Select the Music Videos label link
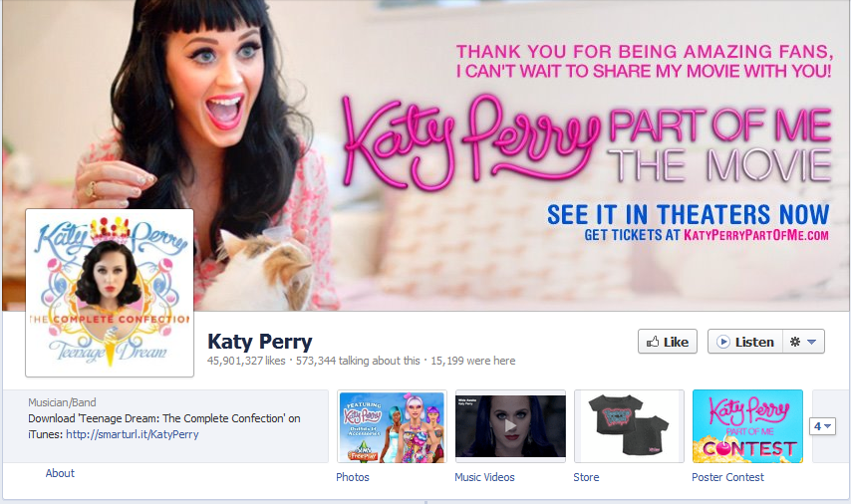The image size is (851, 504). tap(484, 477)
